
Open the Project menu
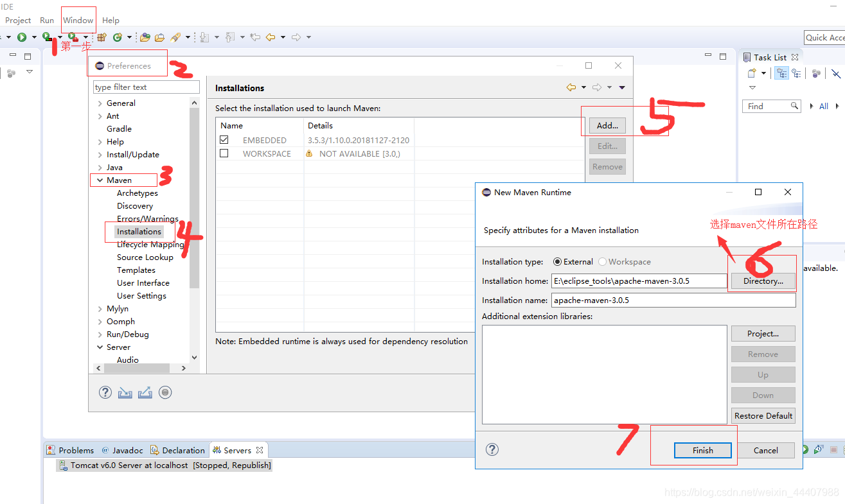[18, 21]
